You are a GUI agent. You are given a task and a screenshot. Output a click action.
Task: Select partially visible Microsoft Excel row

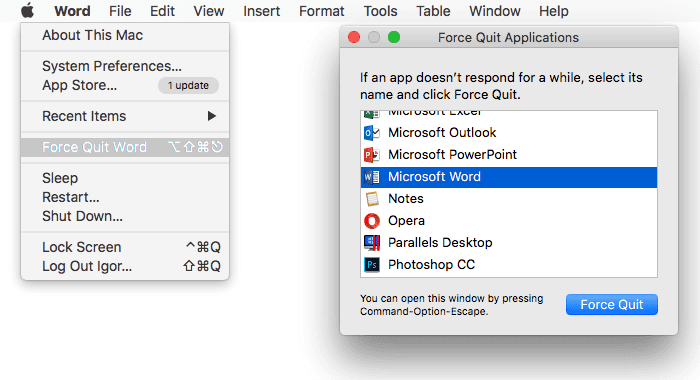point(509,116)
